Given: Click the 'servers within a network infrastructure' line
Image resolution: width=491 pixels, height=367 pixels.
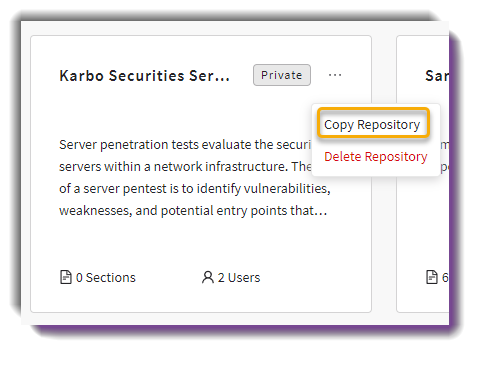Looking at the screenshot, I should pyautogui.click(x=185, y=166).
